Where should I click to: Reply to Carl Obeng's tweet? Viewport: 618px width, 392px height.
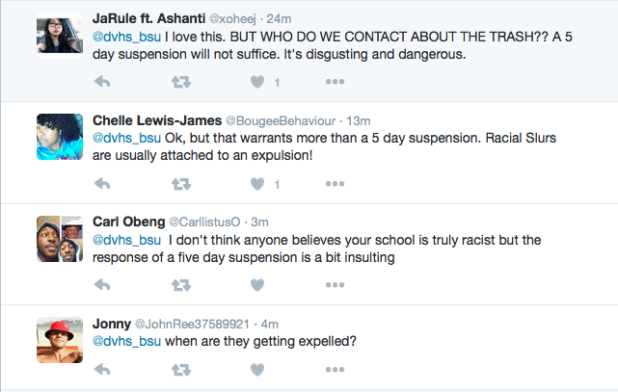pyautogui.click(x=102, y=284)
